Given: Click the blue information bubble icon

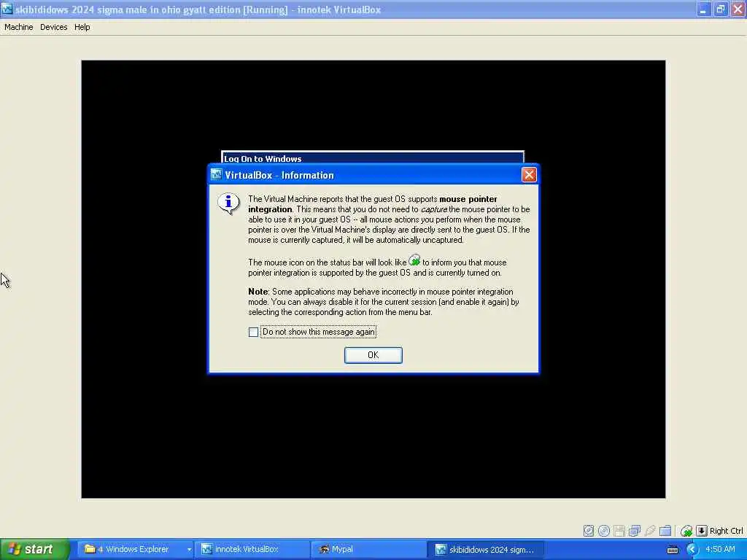Looking at the screenshot, I should (x=228, y=203).
